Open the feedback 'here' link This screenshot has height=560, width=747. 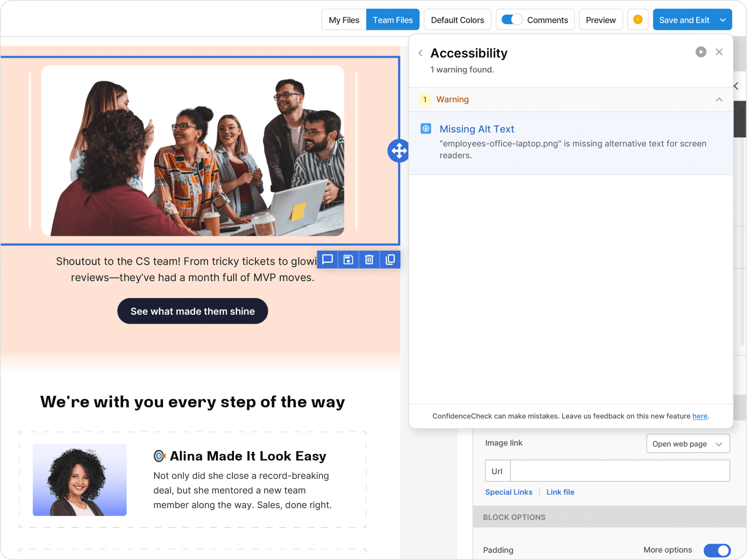(x=700, y=416)
